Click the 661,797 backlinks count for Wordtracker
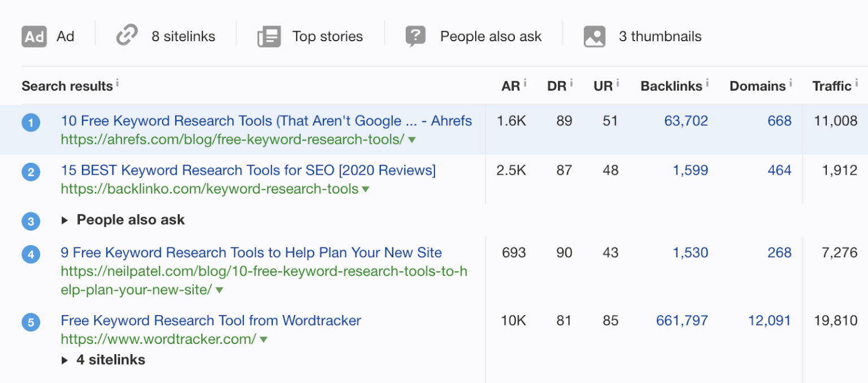The width and height of the screenshot is (868, 383). 681,320
